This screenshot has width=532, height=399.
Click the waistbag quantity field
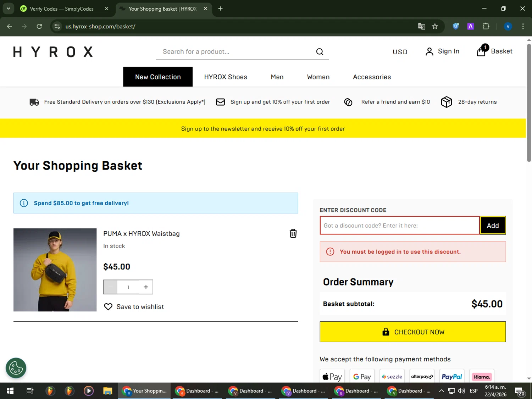coord(128,287)
